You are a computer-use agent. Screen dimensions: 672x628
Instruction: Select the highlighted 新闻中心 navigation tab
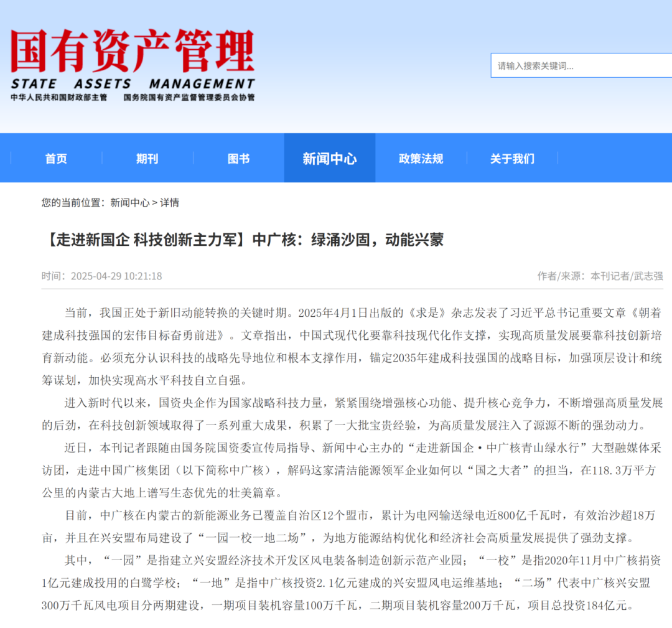click(330, 159)
